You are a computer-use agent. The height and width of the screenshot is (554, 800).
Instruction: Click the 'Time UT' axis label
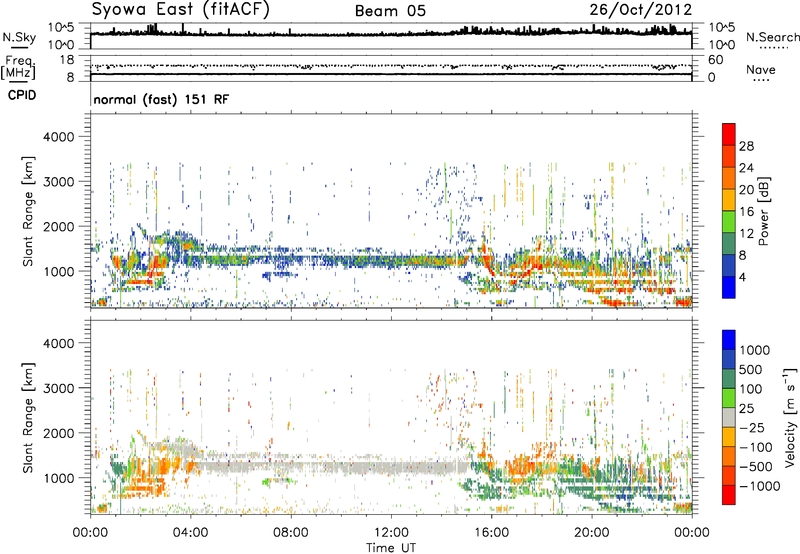point(391,548)
